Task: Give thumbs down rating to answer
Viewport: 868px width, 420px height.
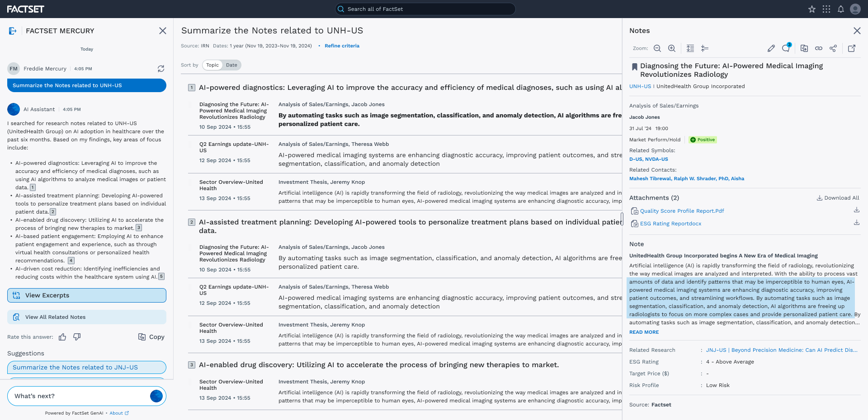Action: [77, 337]
